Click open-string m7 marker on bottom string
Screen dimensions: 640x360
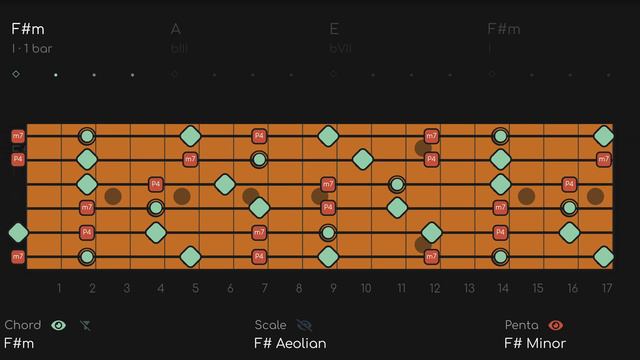tap(18, 257)
